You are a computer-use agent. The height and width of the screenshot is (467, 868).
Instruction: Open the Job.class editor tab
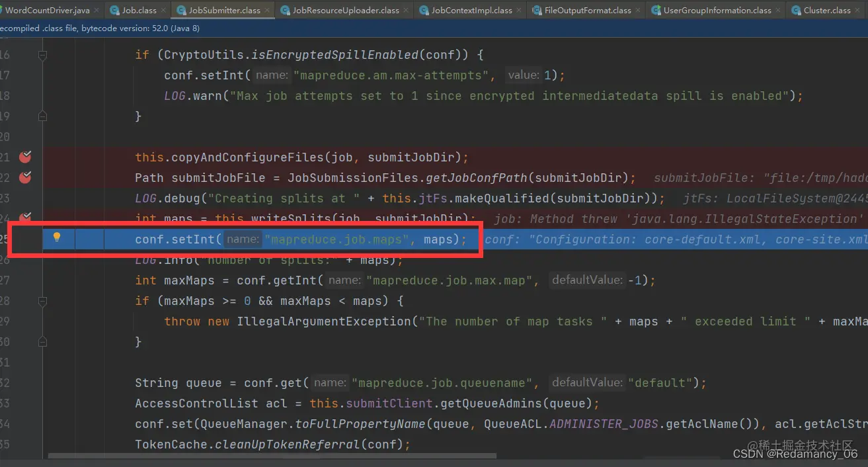pos(139,11)
